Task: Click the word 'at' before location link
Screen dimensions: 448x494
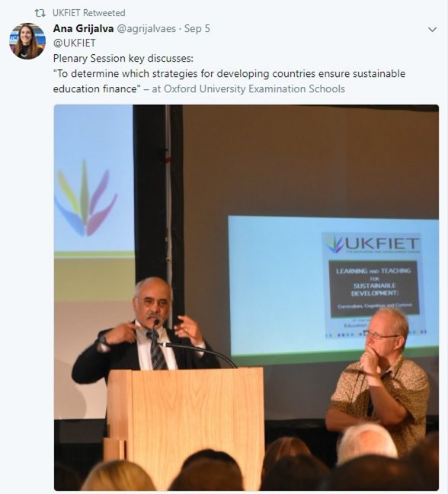Action: 156,89
